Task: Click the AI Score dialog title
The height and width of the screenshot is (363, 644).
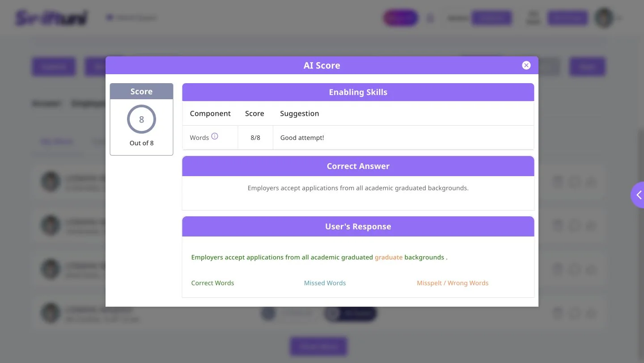Action: [x=322, y=65]
